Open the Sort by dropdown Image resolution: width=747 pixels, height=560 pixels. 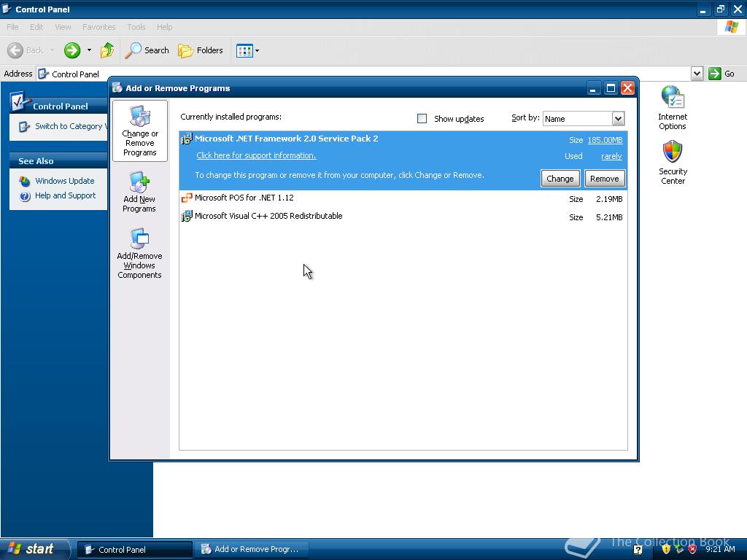point(618,119)
